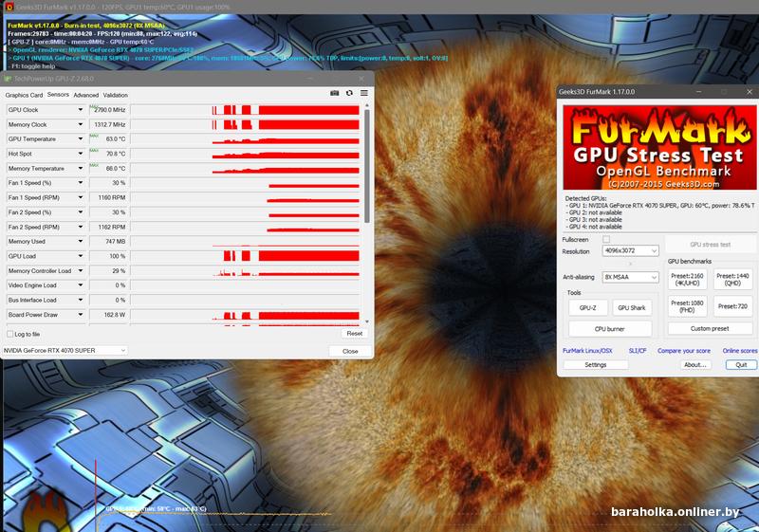Launch the GPU-Z tool from FurMark
This screenshot has width=759, height=532.
[587, 307]
